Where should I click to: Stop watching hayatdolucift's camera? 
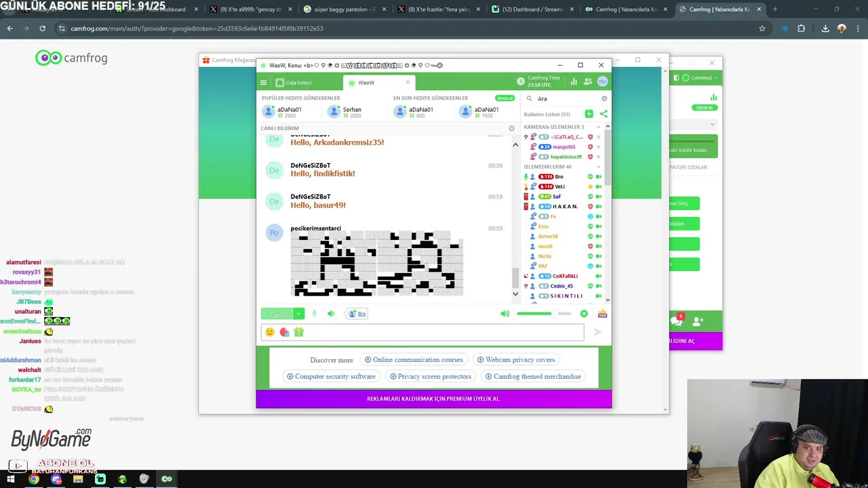598,157
